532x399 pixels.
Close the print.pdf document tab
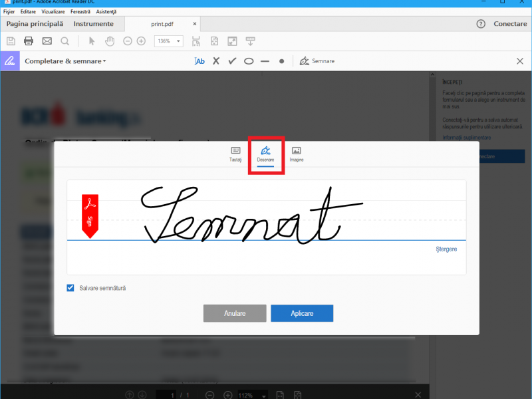pos(195,24)
